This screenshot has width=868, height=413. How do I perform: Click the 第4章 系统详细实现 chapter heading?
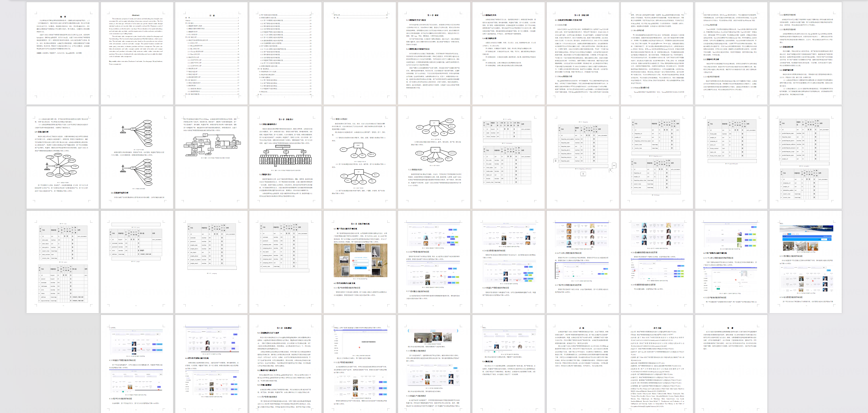pyautogui.click(x=360, y=224)
